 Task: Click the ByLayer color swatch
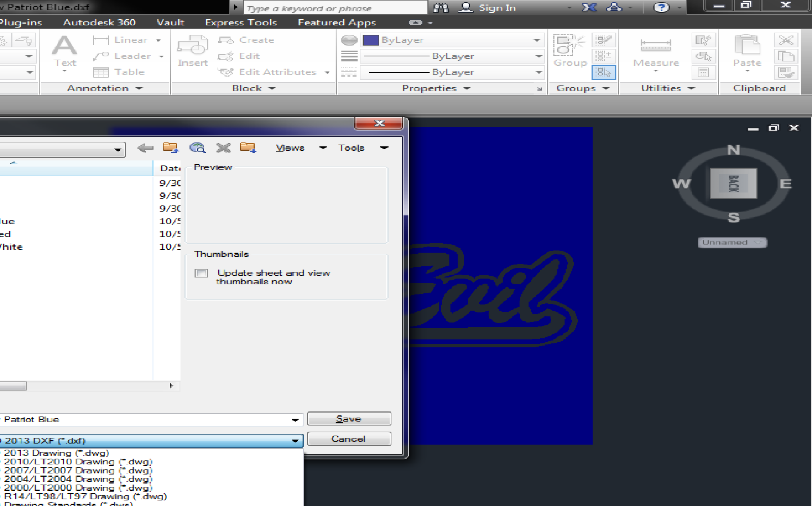(x=371, y=40)
